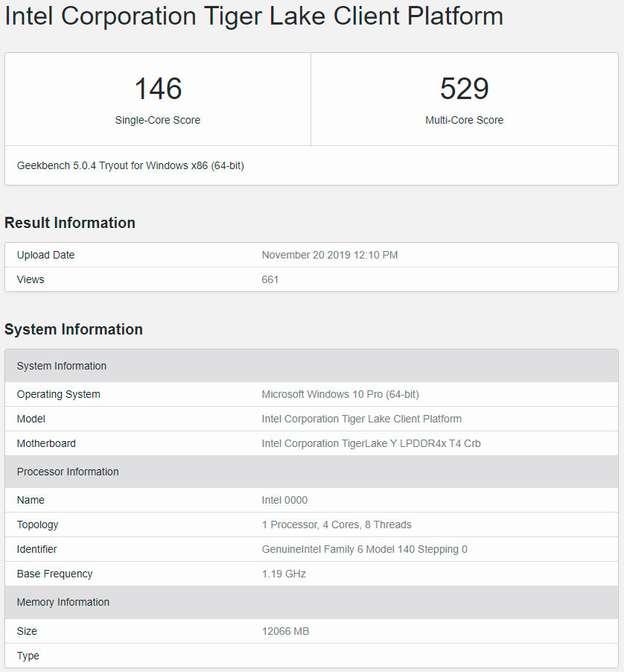Select the 12066 MB memory value

tap(286, 631)
